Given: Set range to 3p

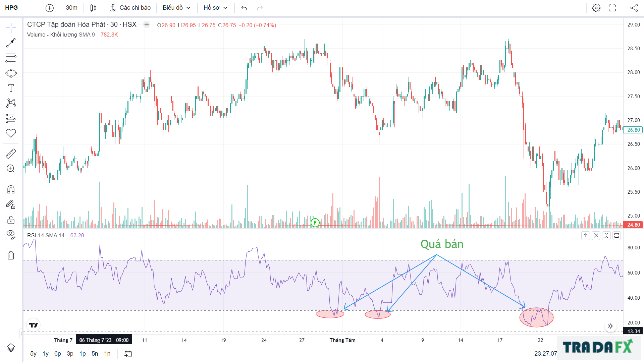Looking at the screenshot, I should point(70,354).
